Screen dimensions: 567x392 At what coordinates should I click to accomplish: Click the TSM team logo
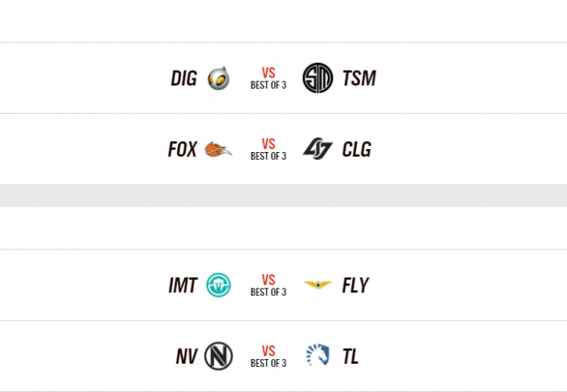pyautogui.click(x=318, y=78)
